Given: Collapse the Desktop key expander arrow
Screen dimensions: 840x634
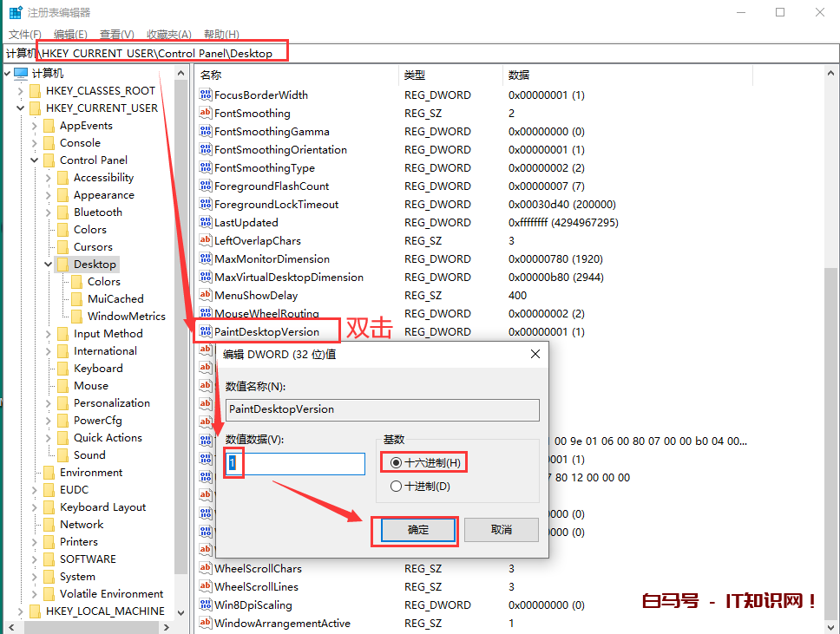Looking at the screenshot, I should pos(48,265).
